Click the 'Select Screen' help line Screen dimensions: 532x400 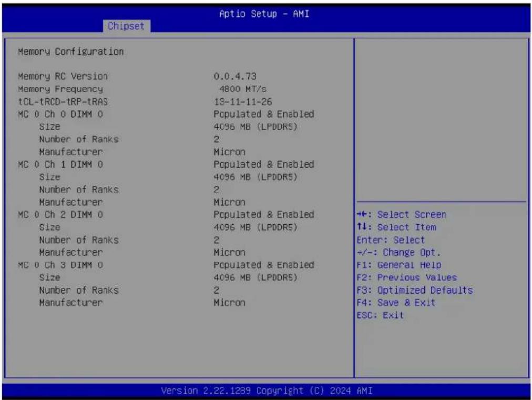click(x=402, y=215)
